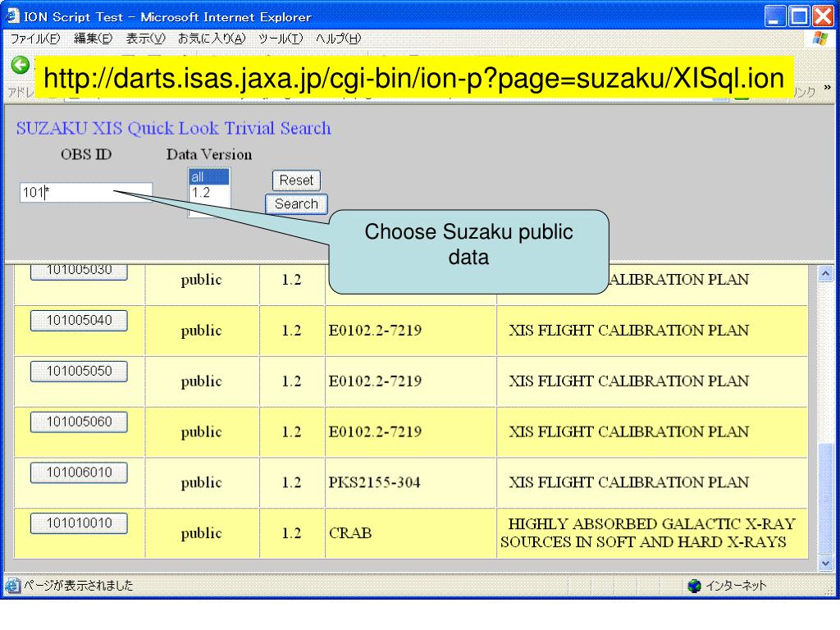The height and width of the screenshot is (630, 840).
Task: Open observation 101005030
Action: click(x=79, y=272)
